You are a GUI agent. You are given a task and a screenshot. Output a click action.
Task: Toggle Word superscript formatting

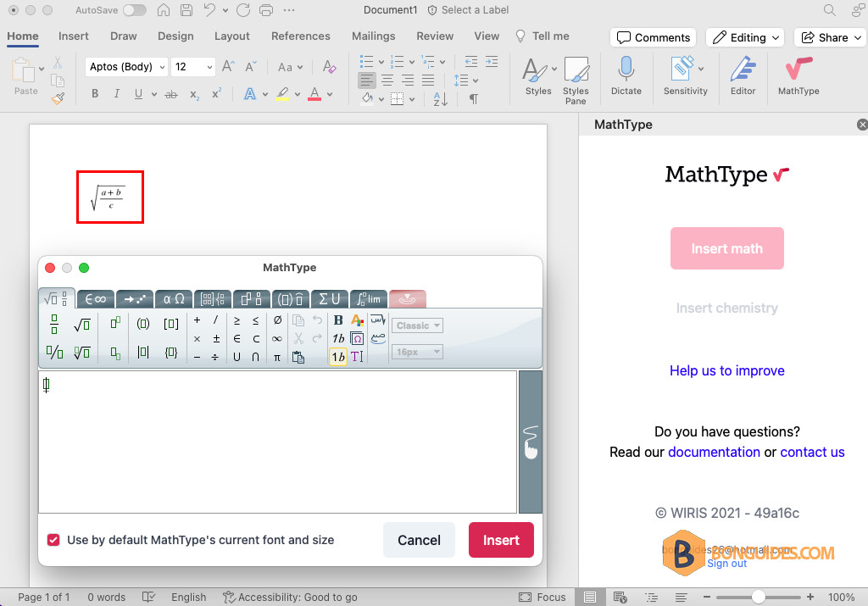point(216,93)
